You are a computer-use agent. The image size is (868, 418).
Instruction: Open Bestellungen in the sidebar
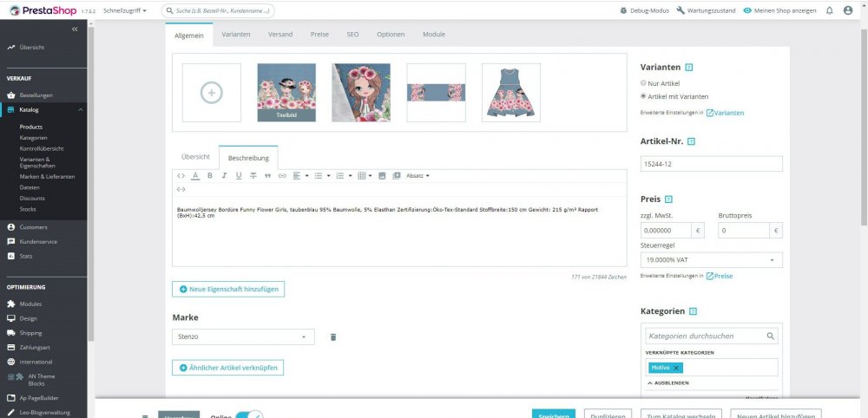click(36, 95)
